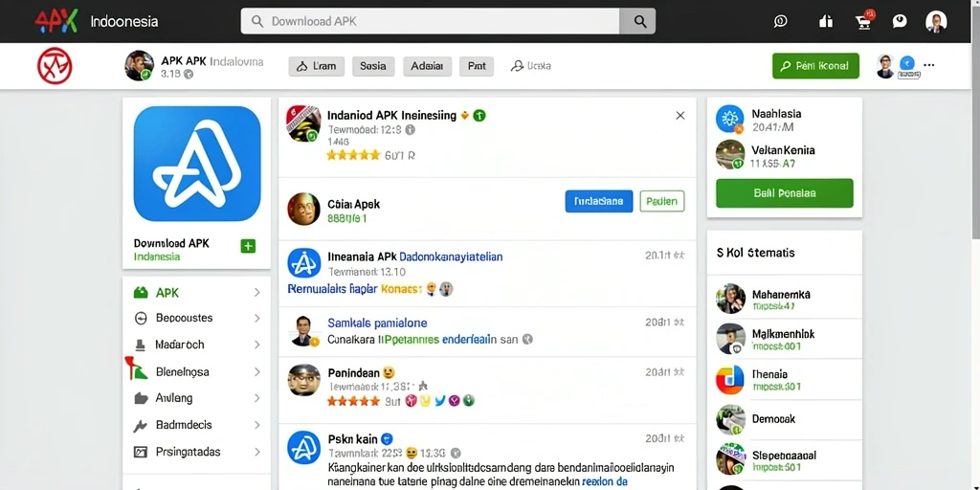Focus the Download APK search field
Image resolution: width=980 pixels, height=490 pixels.
tap(432, 21)
